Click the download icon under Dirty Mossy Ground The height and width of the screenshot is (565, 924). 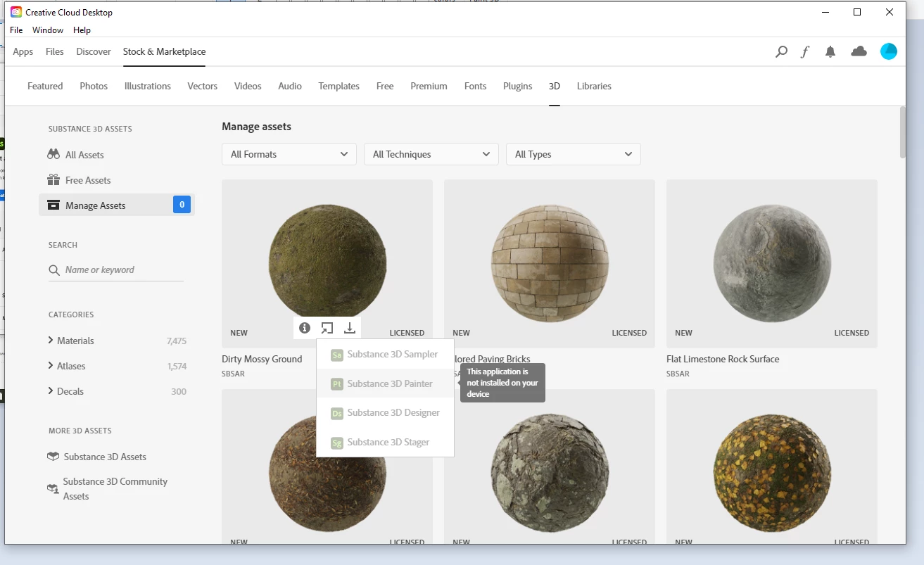[x=350, y=328]
